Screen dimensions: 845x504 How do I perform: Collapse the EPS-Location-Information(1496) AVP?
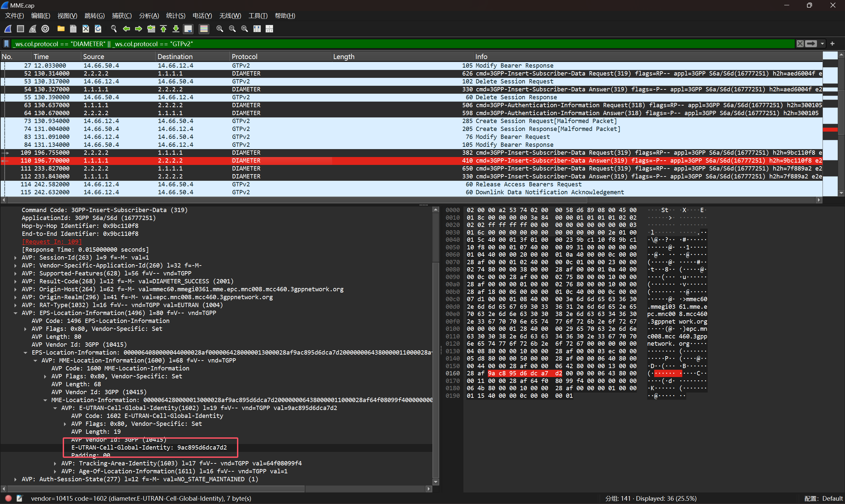pyautogui.click(x=16, y=313)
